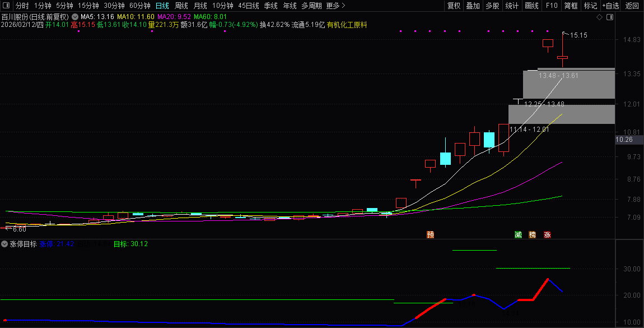Toggle the side panel icon beside the diamond
Screen dimensions: 644x328
point(610,17)
